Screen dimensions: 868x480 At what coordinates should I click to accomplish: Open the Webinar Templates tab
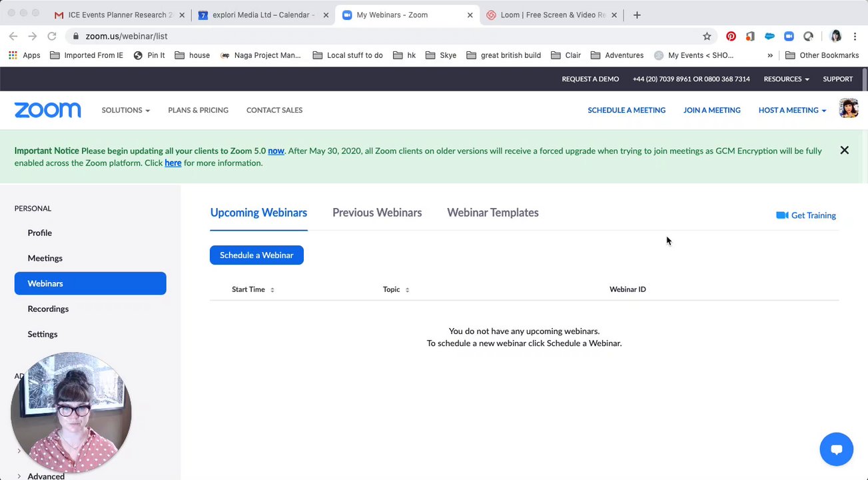coord(492,213)
